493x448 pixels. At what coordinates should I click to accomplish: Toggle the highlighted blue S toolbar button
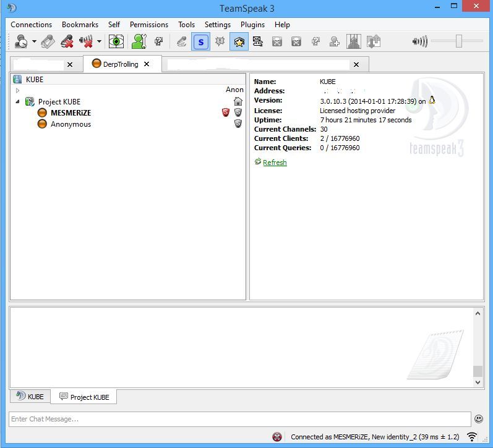click(x=200, y=41)
